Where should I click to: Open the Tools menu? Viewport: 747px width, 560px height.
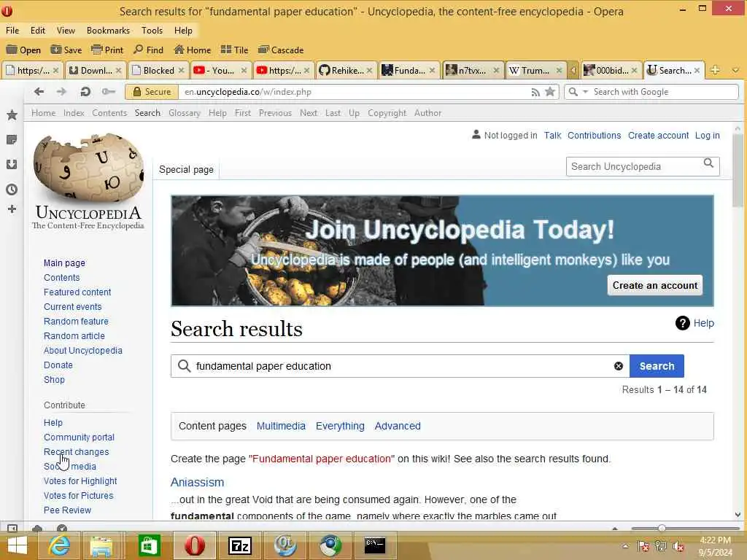tap(152, 31)
